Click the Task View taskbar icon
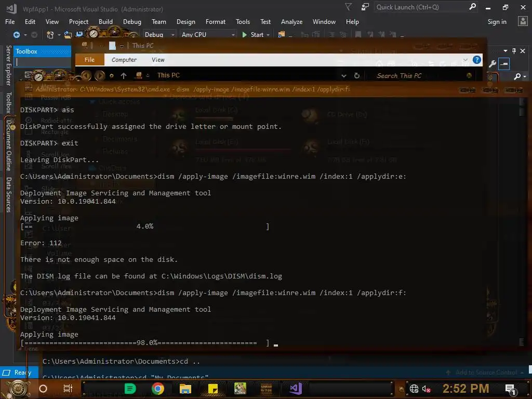Image resolution: width=532 pixels, height=399 pixels. tap(68, 389)
